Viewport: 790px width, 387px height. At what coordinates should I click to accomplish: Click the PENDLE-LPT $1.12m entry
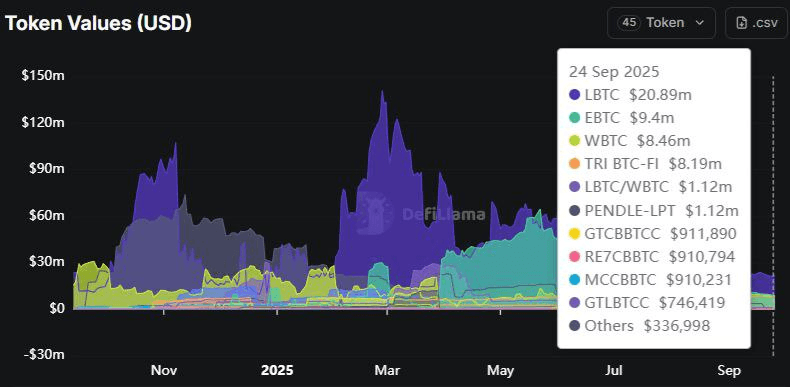(653, 210)
